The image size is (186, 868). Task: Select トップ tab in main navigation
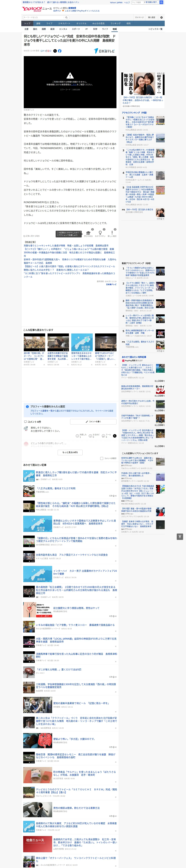[x=27, y=24]
